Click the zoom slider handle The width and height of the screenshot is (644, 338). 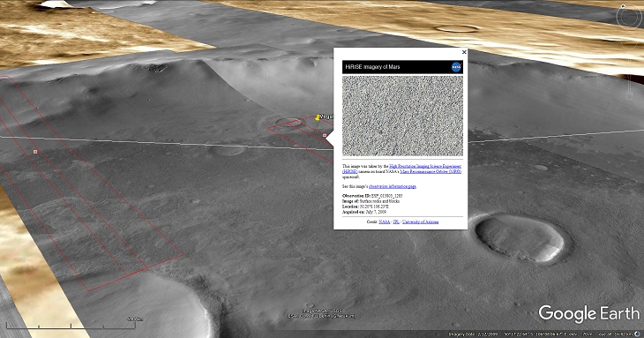629,96
